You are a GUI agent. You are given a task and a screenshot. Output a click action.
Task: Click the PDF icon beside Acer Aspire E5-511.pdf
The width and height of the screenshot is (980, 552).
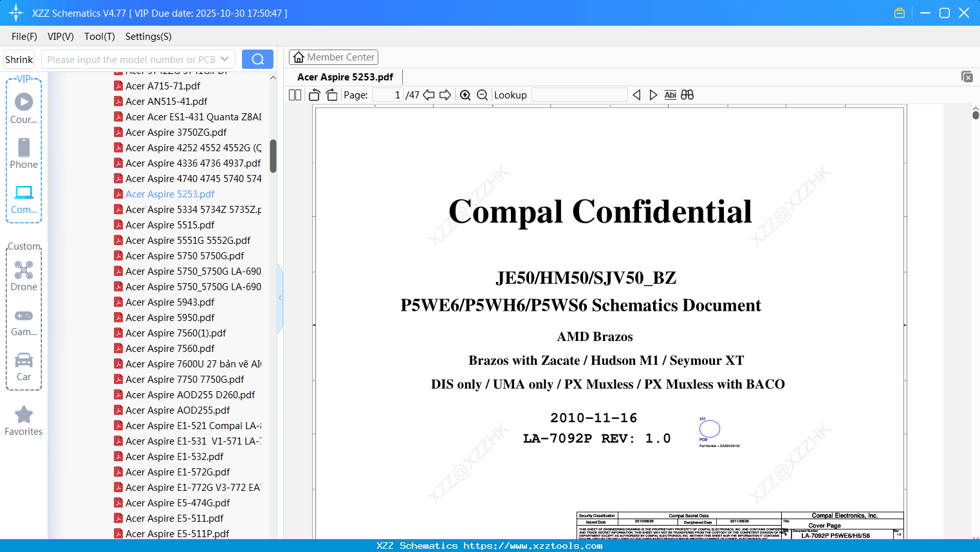coord(118,518)
